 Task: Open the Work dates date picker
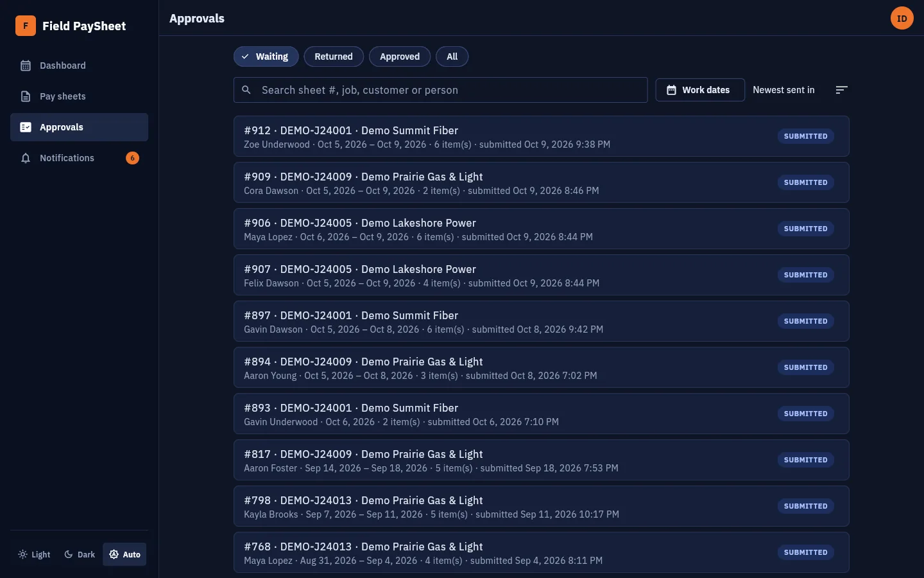coord(700,90)
